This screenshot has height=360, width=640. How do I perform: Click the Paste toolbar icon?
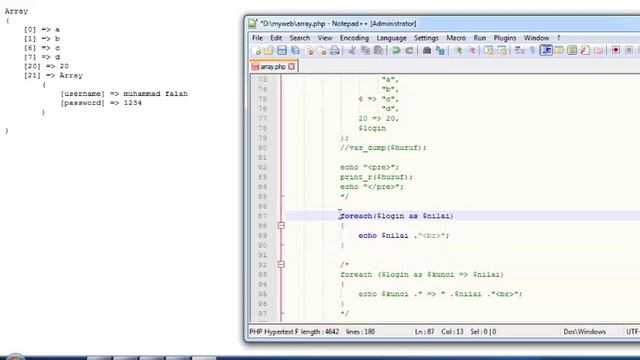pyautogui.click(x=379, y=51)
